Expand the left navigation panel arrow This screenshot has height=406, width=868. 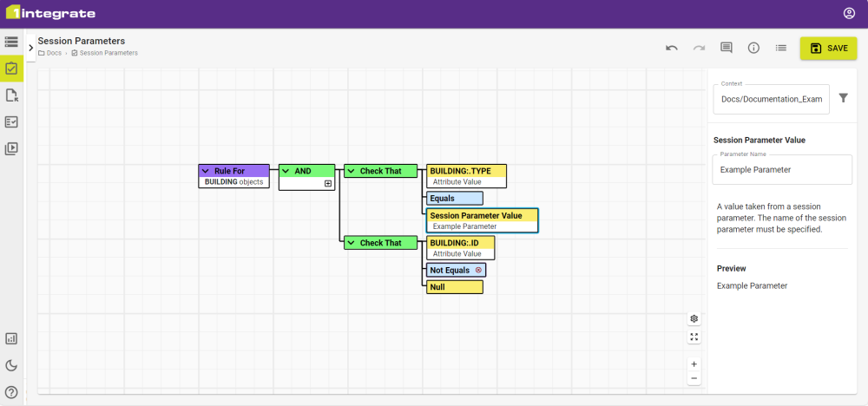tap(30, 48)
